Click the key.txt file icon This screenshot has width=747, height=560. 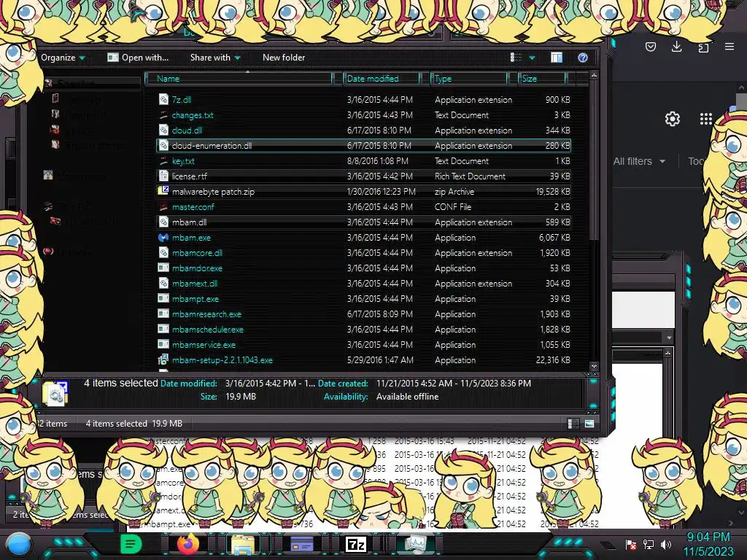(163, 161)
